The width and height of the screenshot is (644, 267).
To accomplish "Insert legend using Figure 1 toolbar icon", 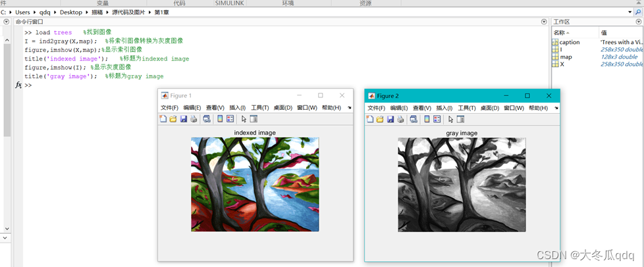I will tap(230, 119).
